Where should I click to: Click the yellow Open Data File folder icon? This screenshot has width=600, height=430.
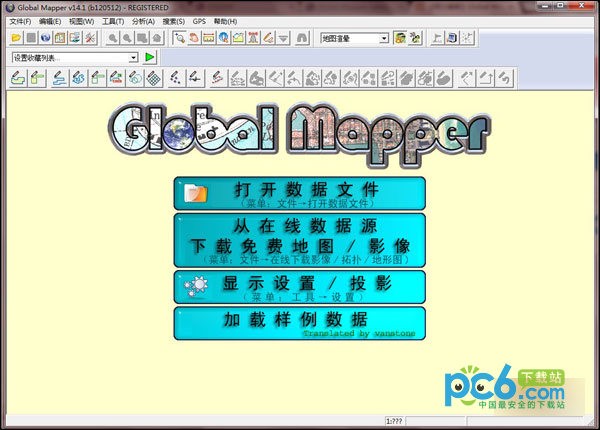[x=16, y=38]
